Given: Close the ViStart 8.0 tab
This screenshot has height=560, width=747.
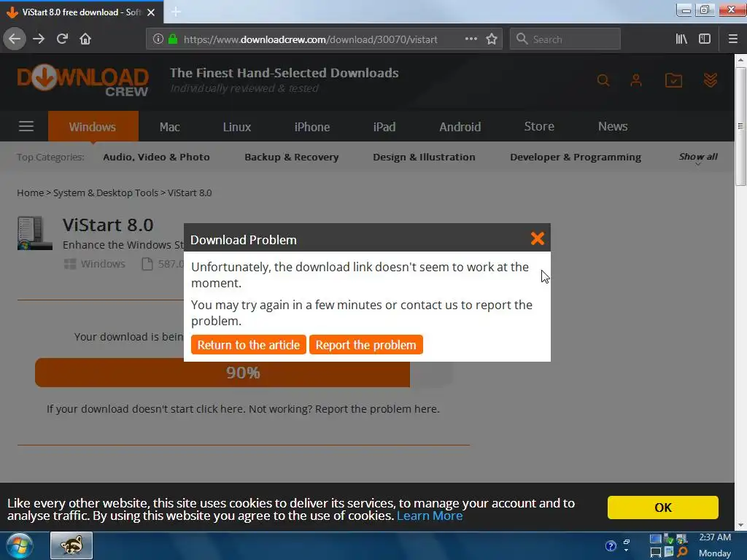Looking at the screenshot, I should point(151,12).
